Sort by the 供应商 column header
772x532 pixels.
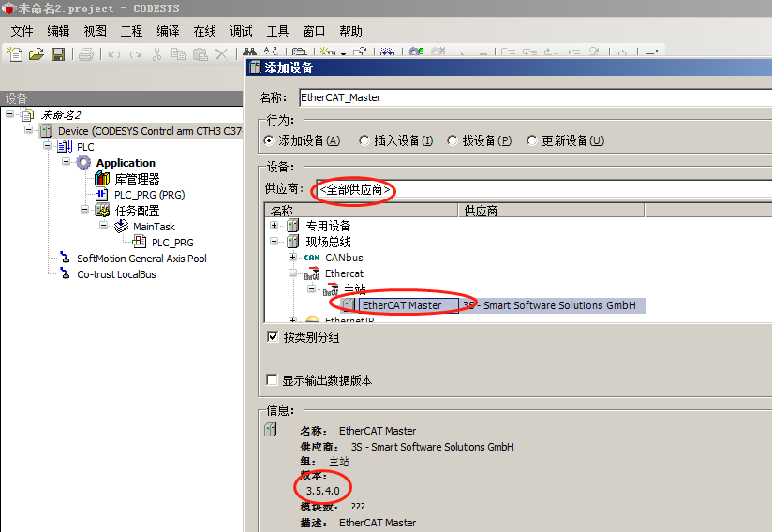click(551, 211)
